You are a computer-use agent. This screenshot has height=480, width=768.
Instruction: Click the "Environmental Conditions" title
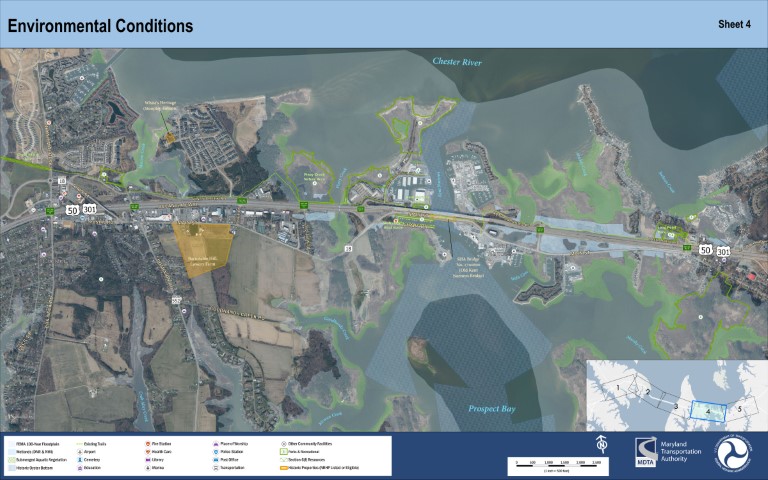tap(100, 26)
